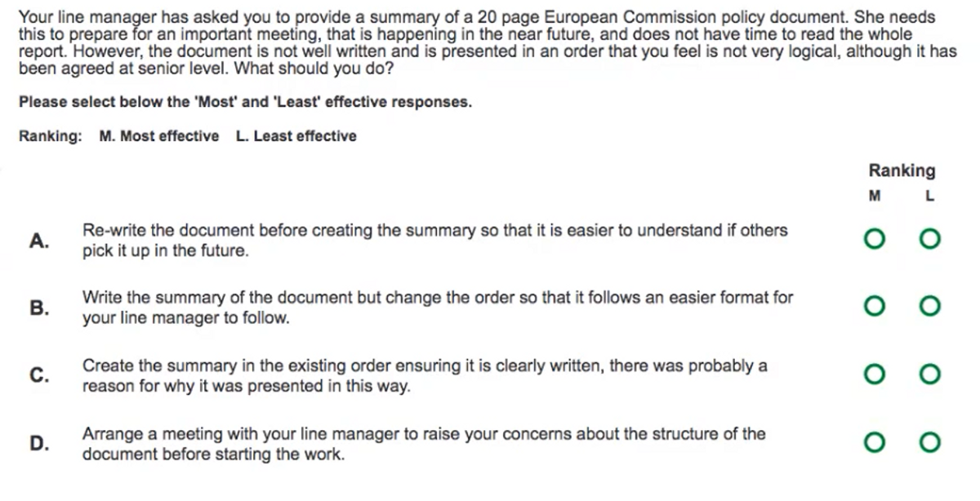The width and height of the screenshot is (980, 501).
Task: Select Least effective for option B
Action: click(x=929, y=307)
